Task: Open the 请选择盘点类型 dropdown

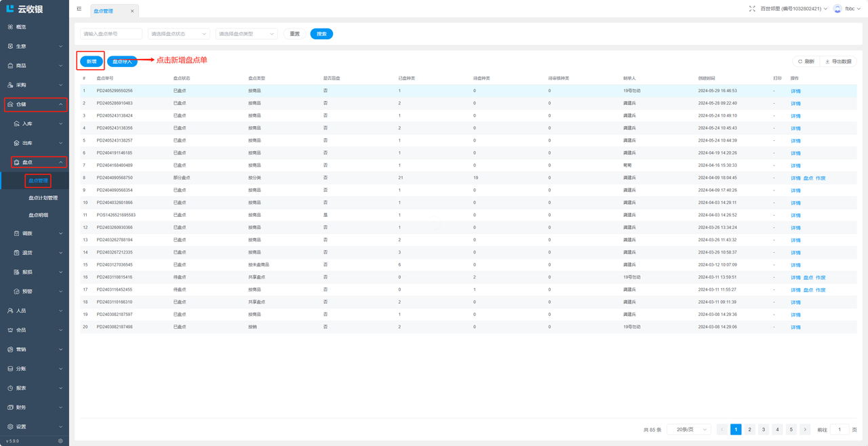Action: point(246,34)
